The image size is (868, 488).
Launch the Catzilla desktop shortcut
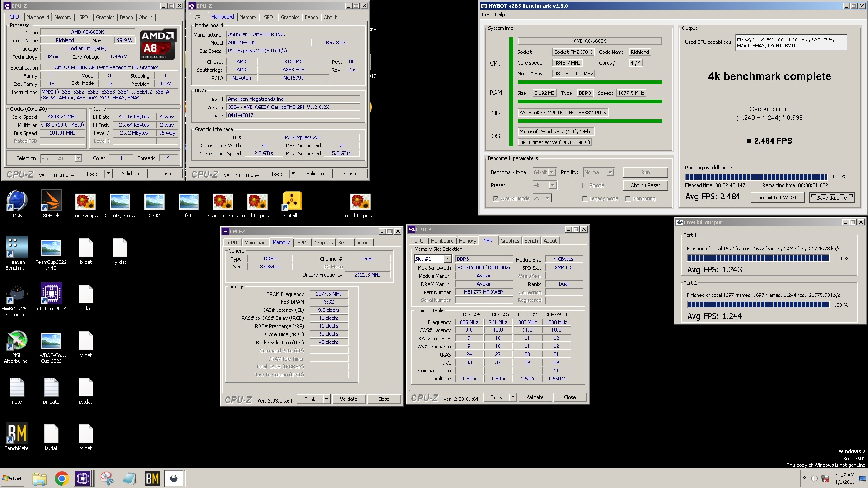[x=292, y=204]
